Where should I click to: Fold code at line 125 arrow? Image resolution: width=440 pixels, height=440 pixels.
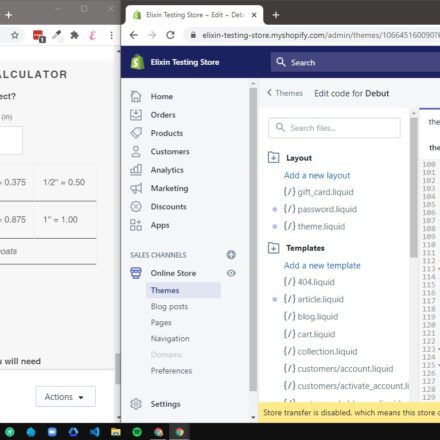(438, 365)
